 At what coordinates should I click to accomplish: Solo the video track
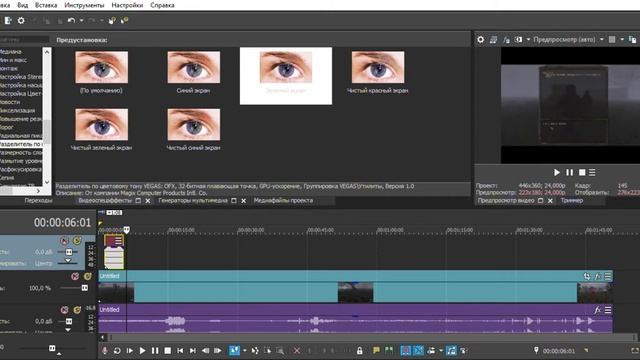tap(87, 276)
